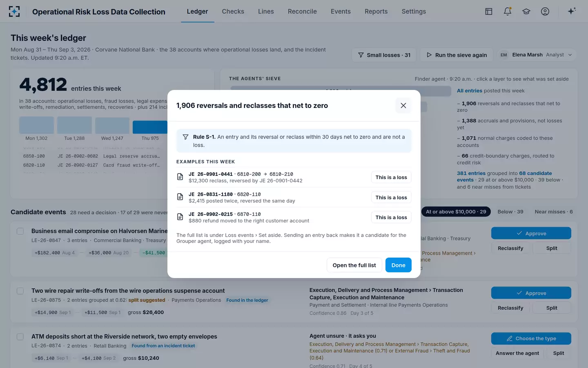Open user profile icon
This screenshot has width=588, height=368.
click(545, 11)
